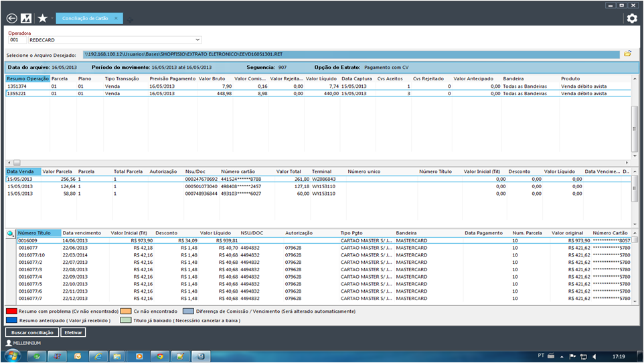
Task: Close the Conciliação de Cartão tab
Action: (116, 19)
